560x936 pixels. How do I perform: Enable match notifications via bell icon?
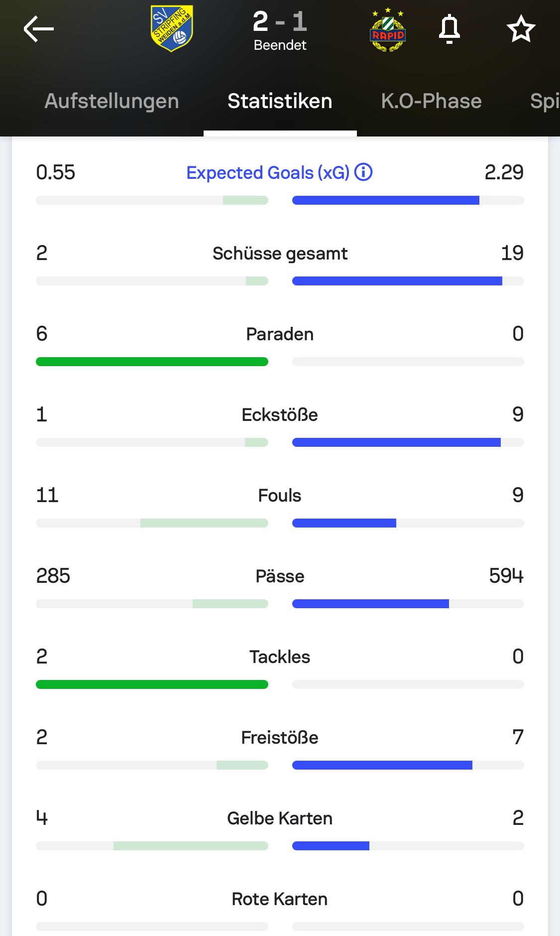tap(449, 29)
